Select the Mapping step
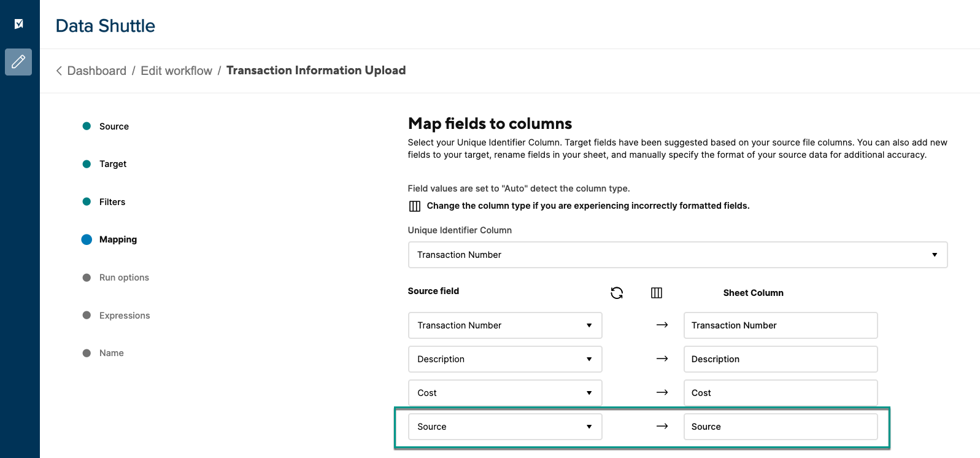 coord(118,239)
